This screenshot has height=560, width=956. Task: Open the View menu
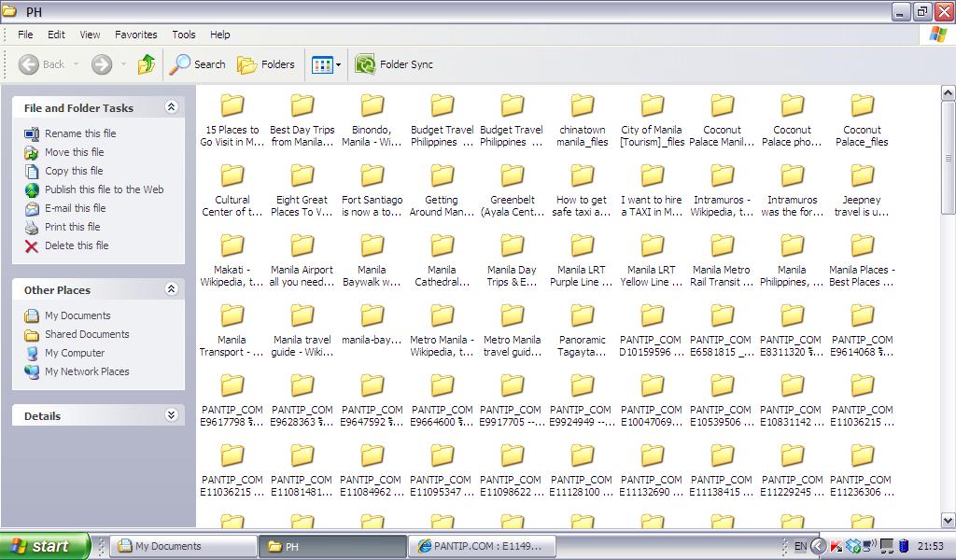point(90,35)
